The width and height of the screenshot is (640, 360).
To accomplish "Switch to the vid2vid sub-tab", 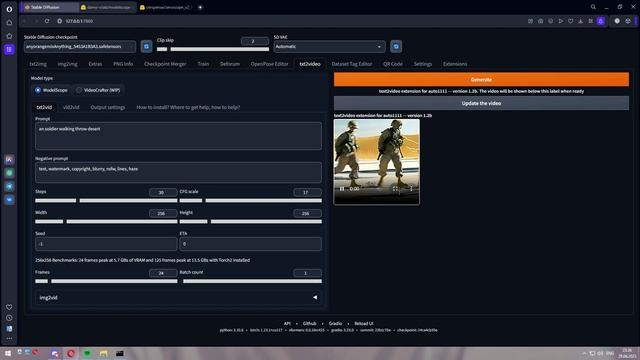I will (71, 107).
